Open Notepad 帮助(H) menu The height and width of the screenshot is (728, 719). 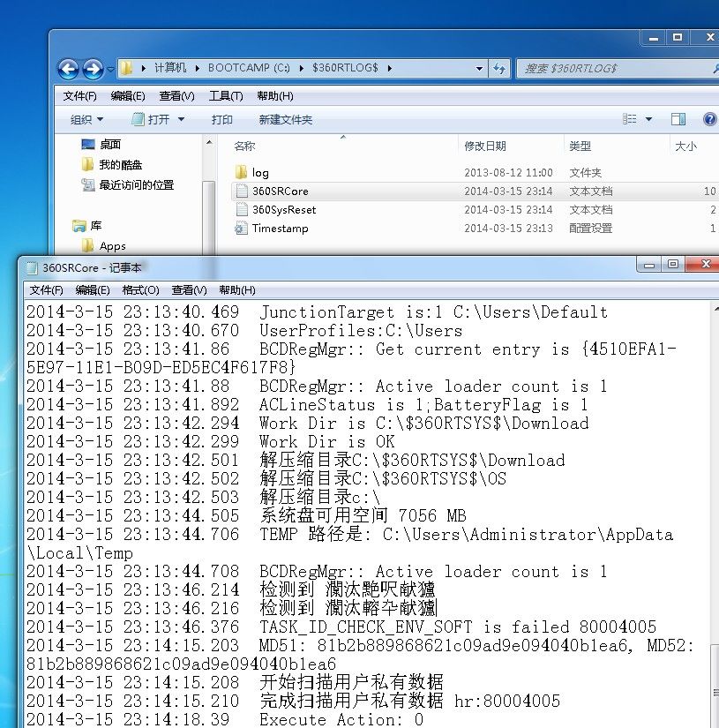[237, 290]
